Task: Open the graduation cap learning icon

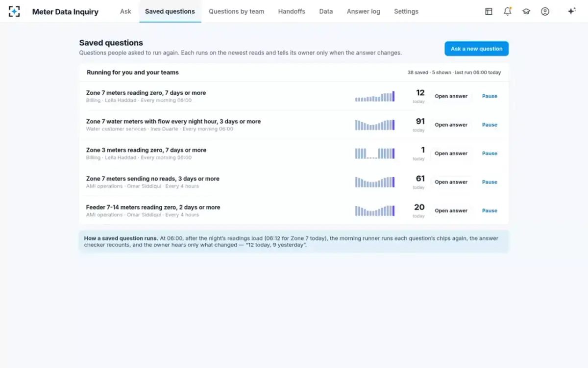Action: pos(526,11)
